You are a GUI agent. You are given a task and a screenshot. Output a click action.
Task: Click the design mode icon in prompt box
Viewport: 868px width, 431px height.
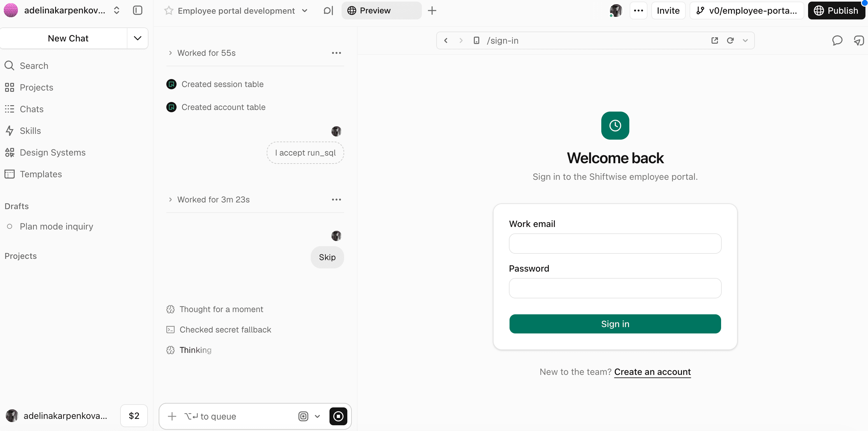(303, 417)
